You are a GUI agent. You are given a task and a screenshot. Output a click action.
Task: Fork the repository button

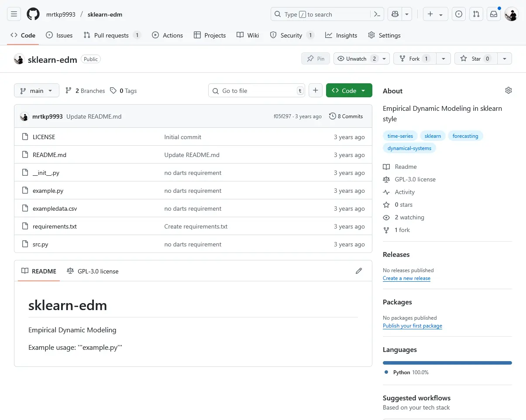[x=415, y=58]
